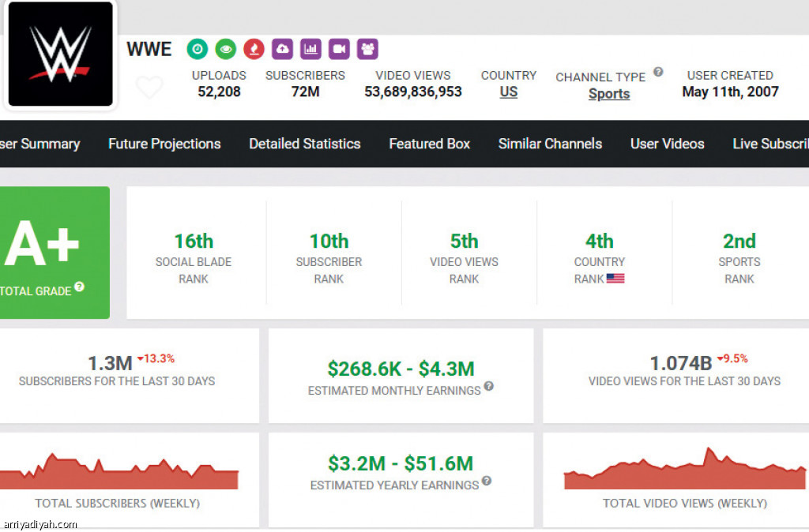Click the green eye badge icon
Screen dimensions: 809x532
pos(225,50)
